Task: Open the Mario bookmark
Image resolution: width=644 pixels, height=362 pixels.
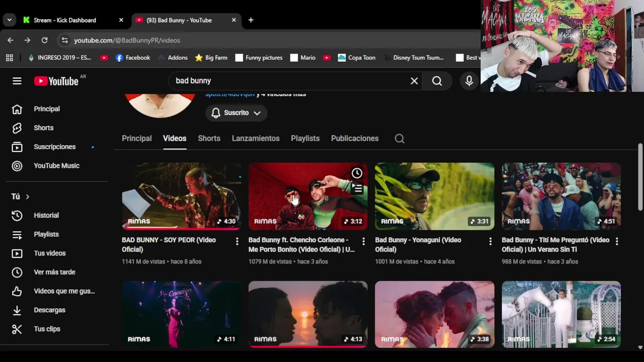Action: (303, 58)
